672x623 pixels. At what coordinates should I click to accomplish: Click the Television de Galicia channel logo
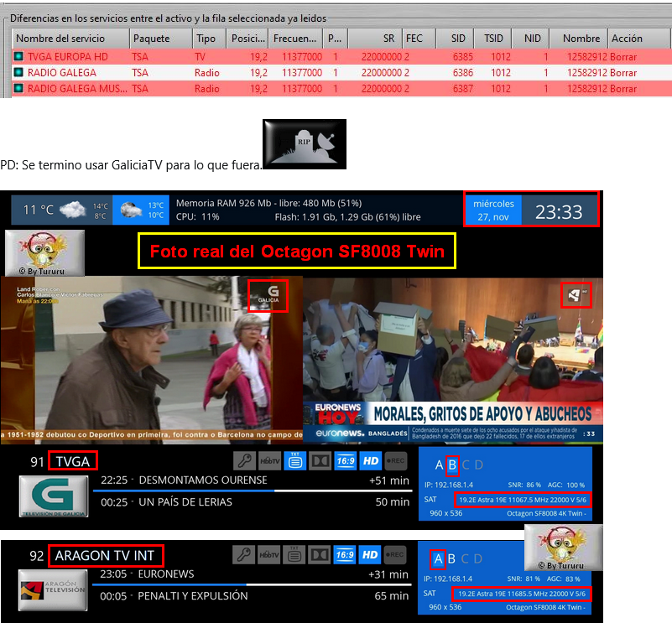(54, 496)
